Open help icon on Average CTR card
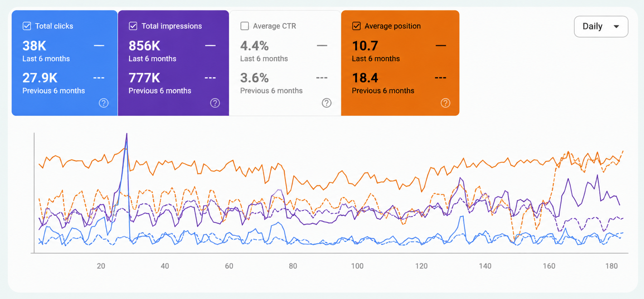644x299 pixels. pyautogui.click(x=327, y=103)
